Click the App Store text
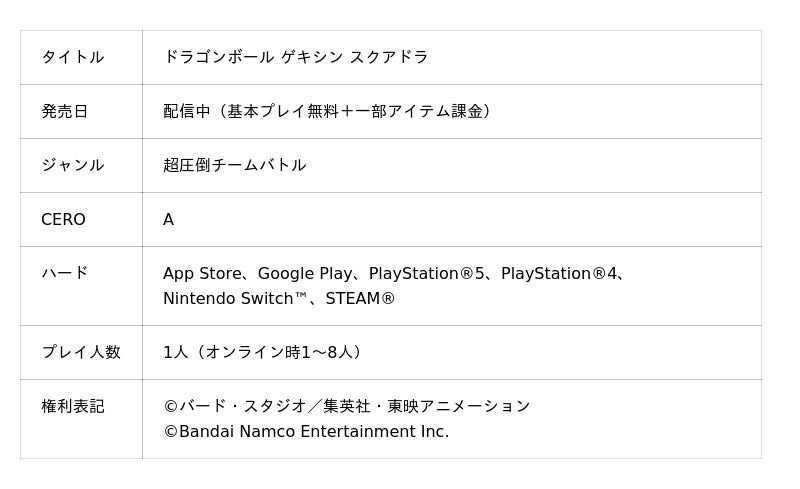Image resolution: width=800 pixels, height=489 pixels. point(202,273)
